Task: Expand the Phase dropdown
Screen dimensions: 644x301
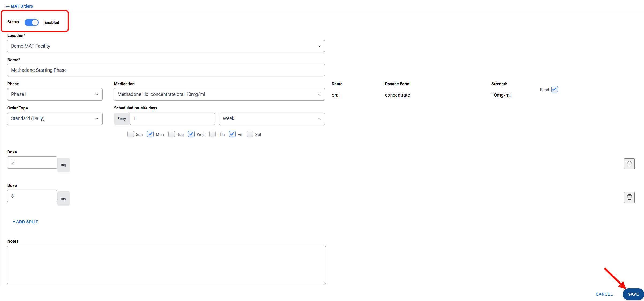Action: click(x=55, y=94)
